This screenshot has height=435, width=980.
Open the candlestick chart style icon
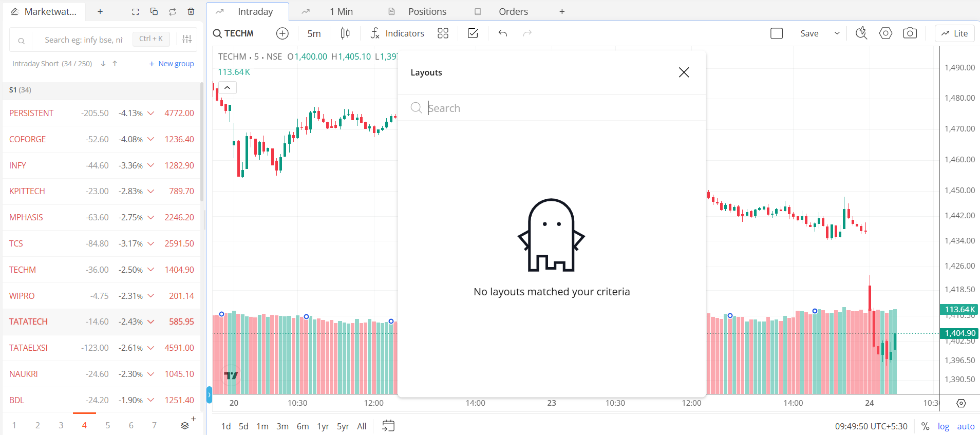tap(345, 33)
